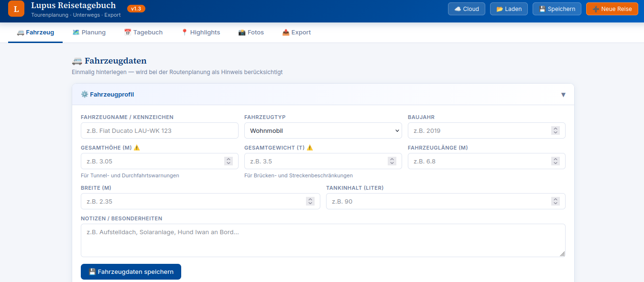Click the Baujahr spinner control

click(555, 130)
